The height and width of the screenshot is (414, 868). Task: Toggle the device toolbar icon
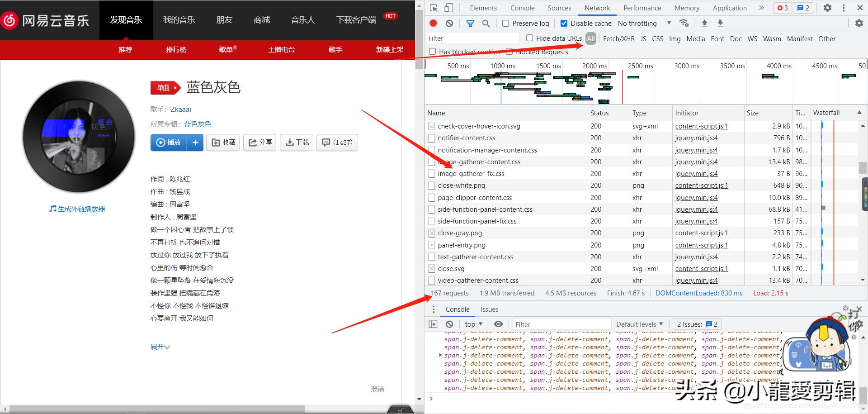pyautogui.click(x=448, y=8)
